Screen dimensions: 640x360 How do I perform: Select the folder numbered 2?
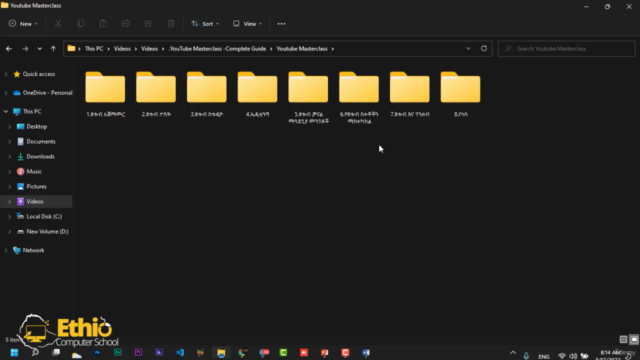pos(156,94)
